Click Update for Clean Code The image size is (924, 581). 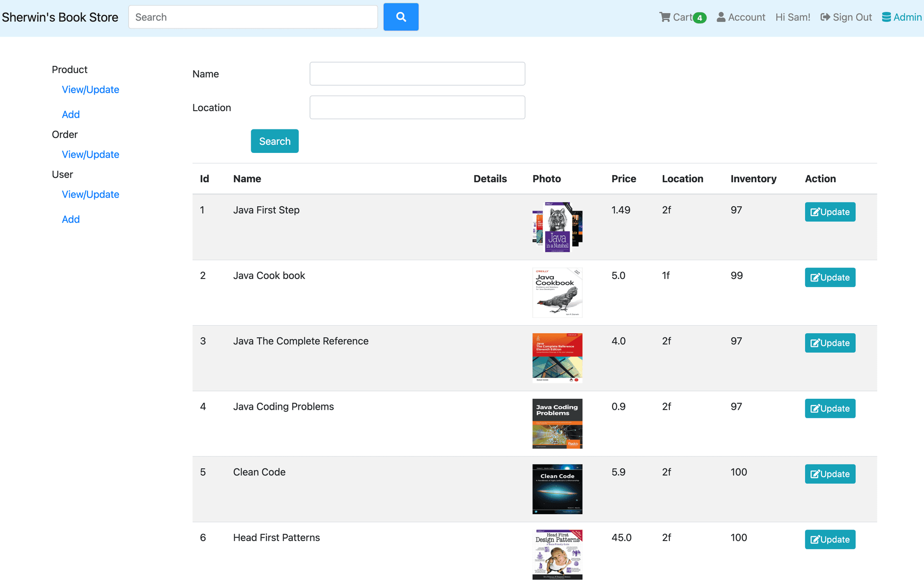pyautogui.click(x=830, y=474)
